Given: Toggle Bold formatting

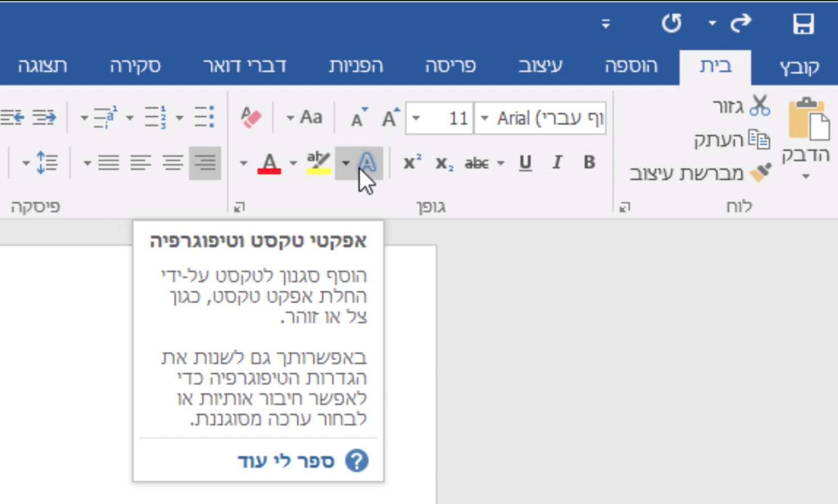Looking at the screenshot, I should (589, 163).
